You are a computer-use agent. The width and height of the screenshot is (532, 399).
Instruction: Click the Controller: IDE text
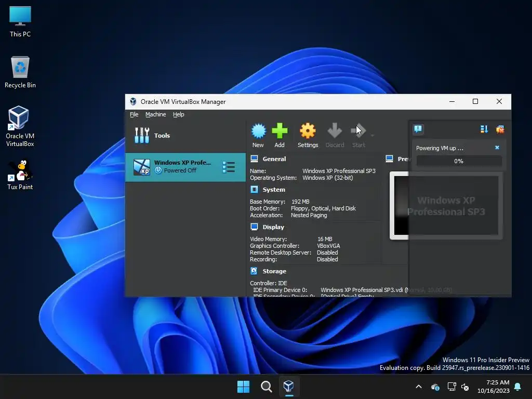tap(269, 283)
